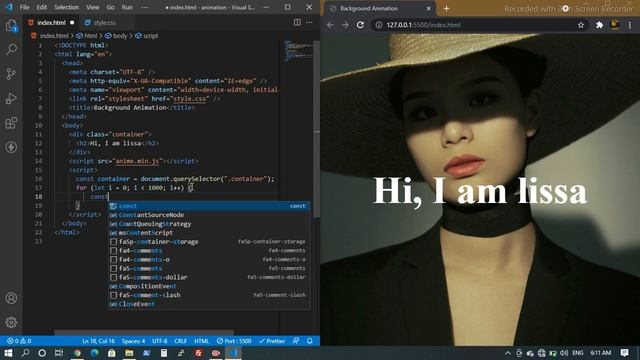Change indentation via Spaces: 4

[133, 341]
